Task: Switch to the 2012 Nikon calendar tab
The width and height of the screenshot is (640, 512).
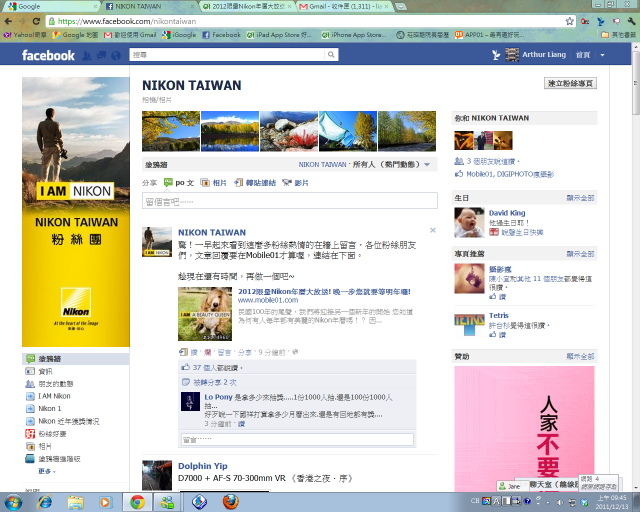Action: click(x=248, y=6)
